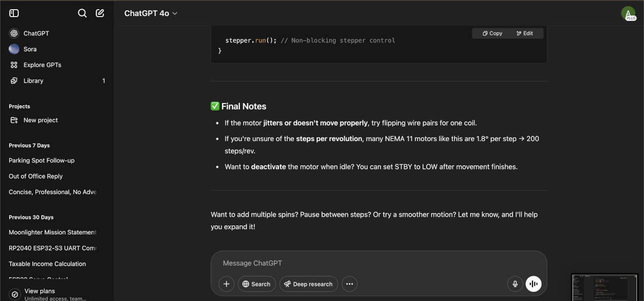644x301 pixels.
Task: Open the RP2040 ESP32-S3 UART chat
Action: (x=57, y=248)
